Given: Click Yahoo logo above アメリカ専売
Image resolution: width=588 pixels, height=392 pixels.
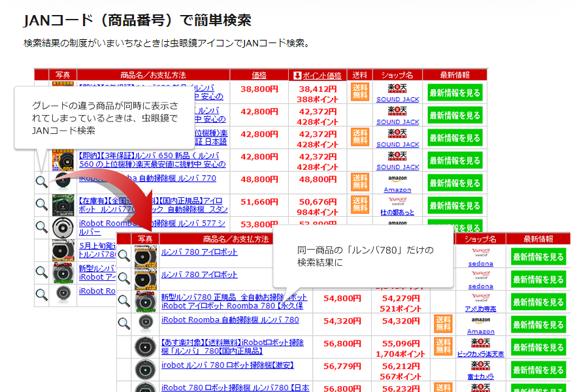Looking at the screenshot, I should pyautogui.click(x=481, y=298).
